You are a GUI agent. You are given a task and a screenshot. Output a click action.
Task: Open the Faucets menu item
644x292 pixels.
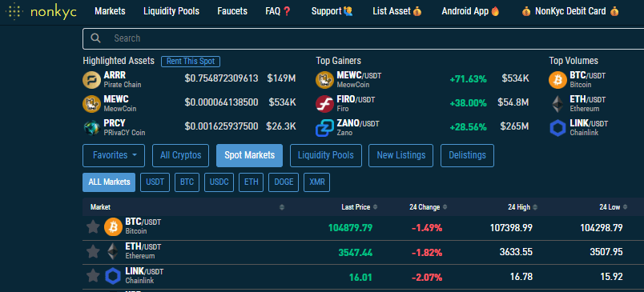[x=232, y=11]
